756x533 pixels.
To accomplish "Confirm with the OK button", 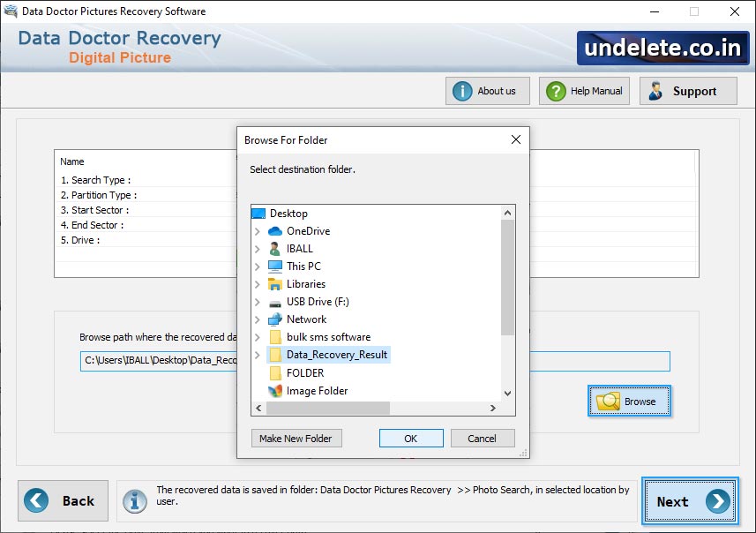I will 411,439.
